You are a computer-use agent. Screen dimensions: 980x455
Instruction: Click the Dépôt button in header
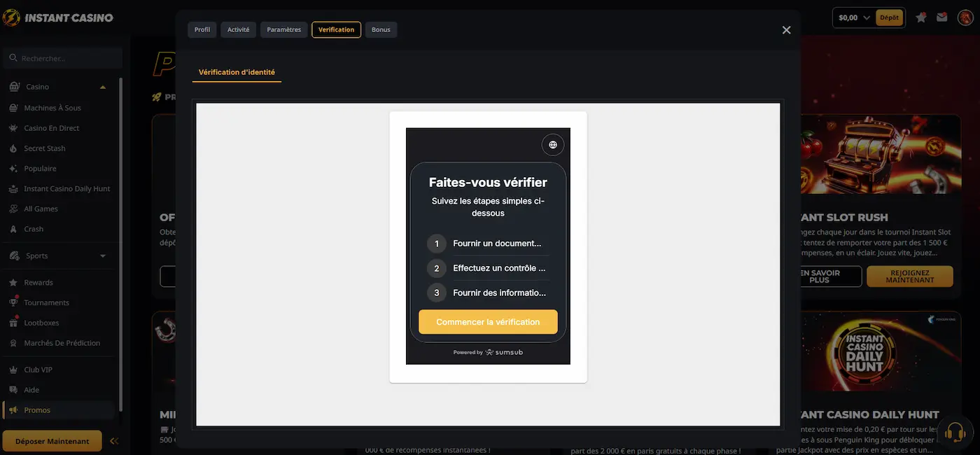(889, 17)
